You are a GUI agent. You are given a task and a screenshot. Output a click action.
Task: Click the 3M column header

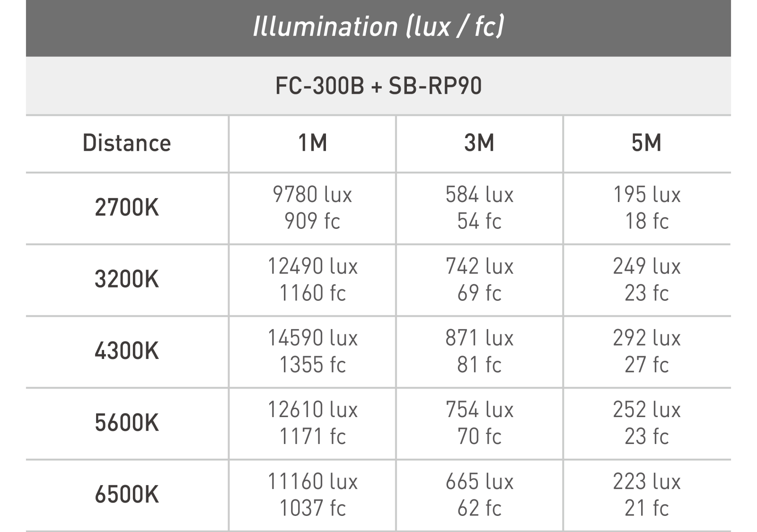coord(479,143)
